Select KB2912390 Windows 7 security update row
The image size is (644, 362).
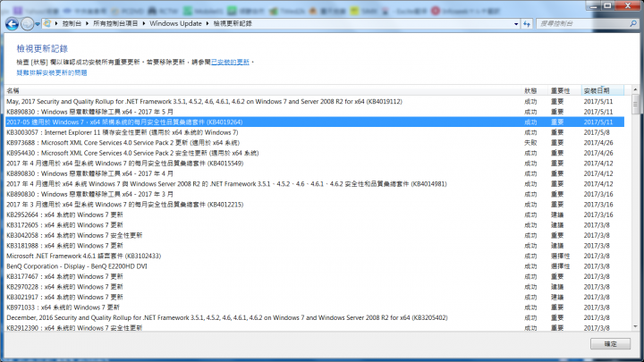click(315, 327)
